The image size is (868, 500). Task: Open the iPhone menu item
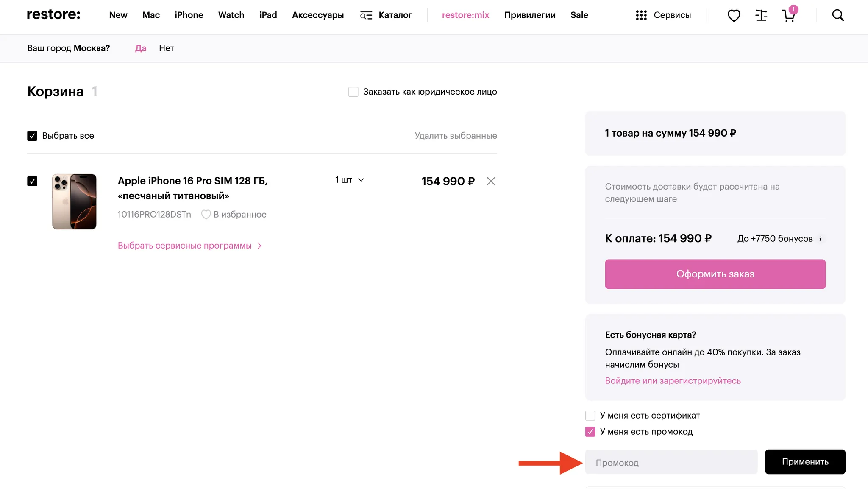click(189, 15)
